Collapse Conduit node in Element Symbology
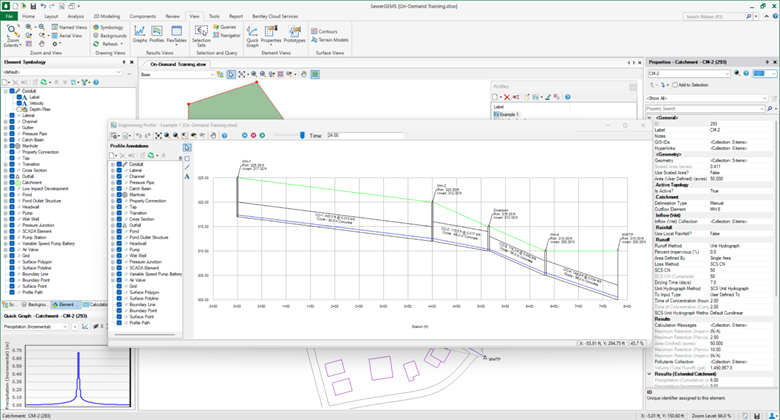Viewport: 780px width, 420px height. tap(5, 91)
